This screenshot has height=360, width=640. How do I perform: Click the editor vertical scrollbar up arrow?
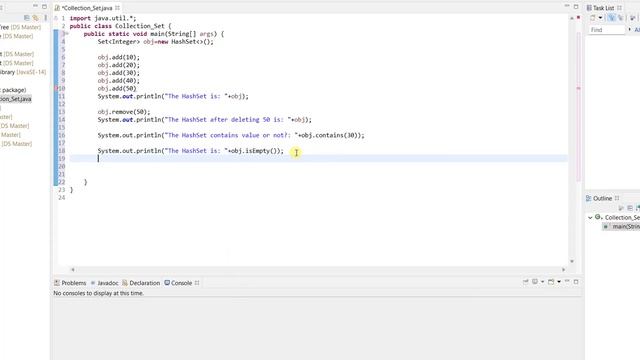click(x=572, y=18)
